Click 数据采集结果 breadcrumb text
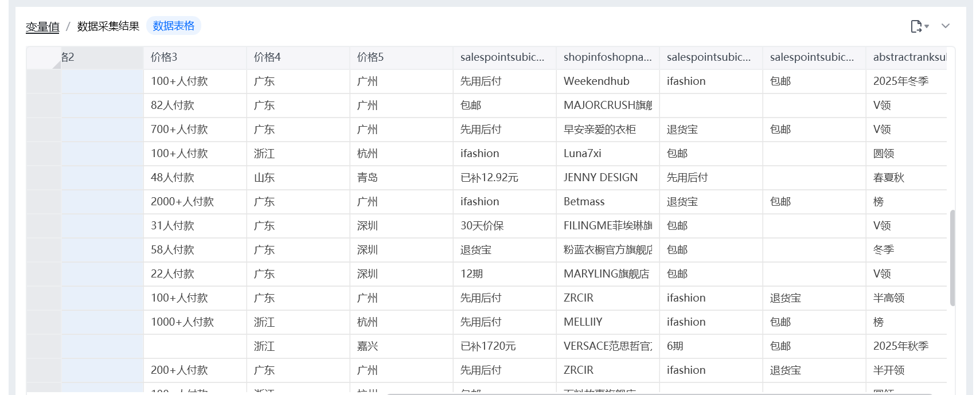 tap(108, 26)
